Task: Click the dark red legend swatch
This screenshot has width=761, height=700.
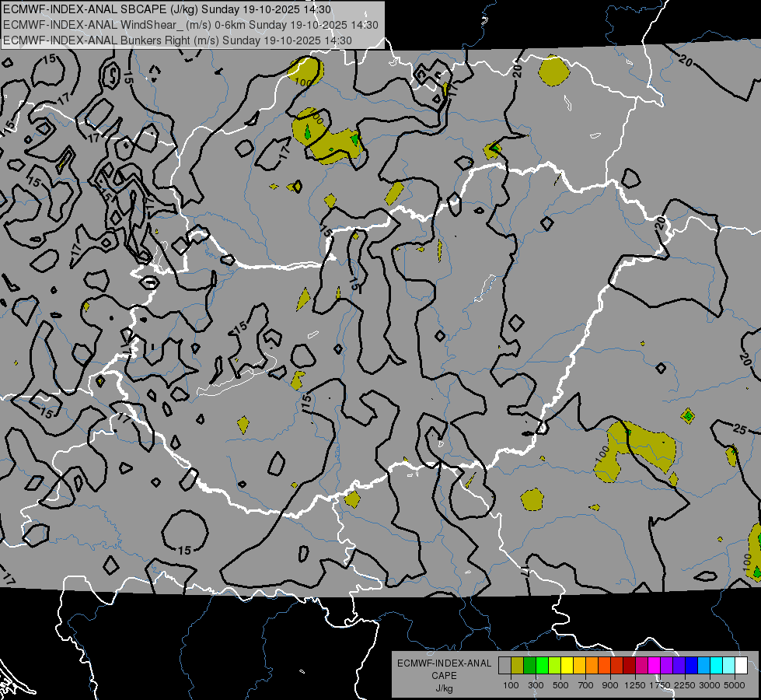Action: (629, 666)
